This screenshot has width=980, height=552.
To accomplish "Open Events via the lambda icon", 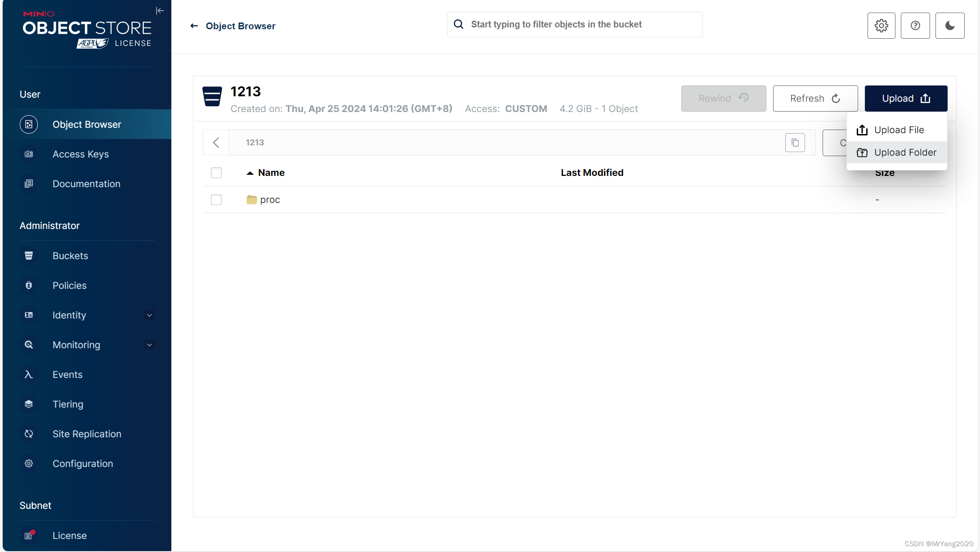I will (29, 374).
